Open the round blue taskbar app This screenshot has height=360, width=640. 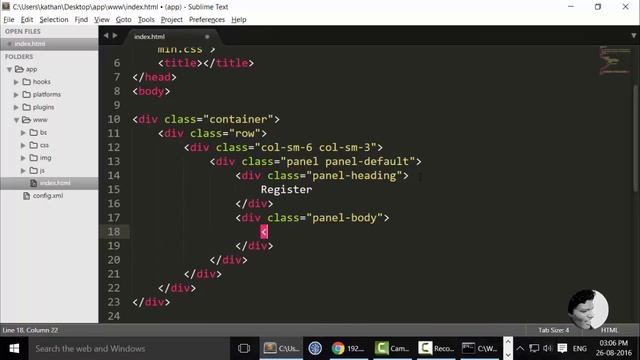coord(315,349)
